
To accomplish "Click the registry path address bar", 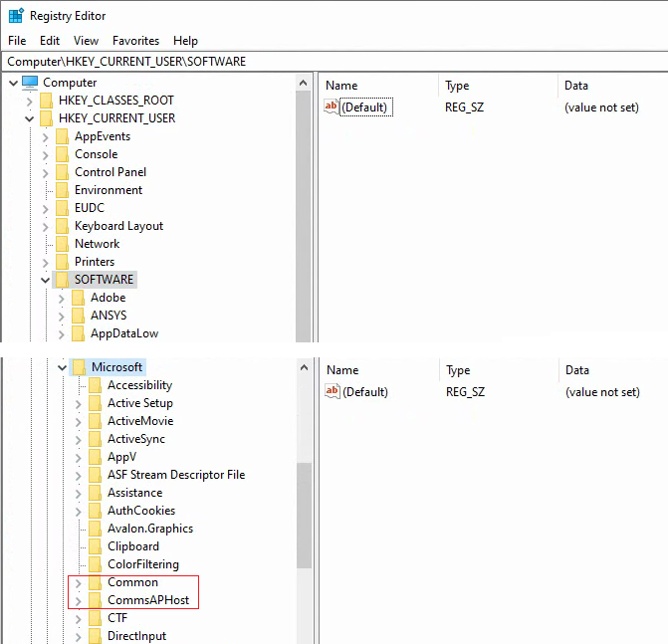I will click(x=334, y=61).
